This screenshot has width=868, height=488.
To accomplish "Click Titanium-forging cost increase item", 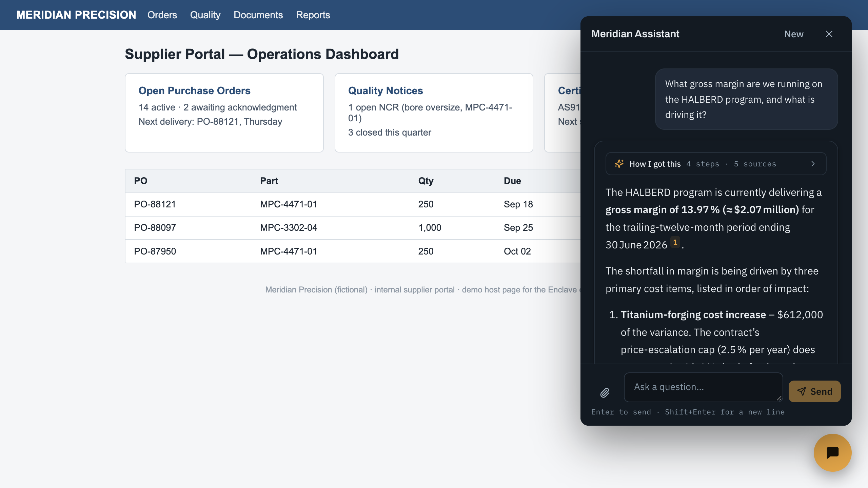I will click(x=693, y=315).
